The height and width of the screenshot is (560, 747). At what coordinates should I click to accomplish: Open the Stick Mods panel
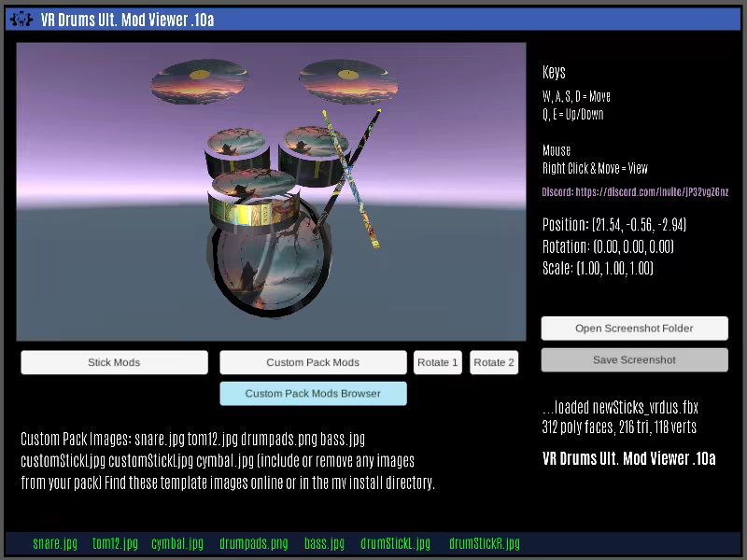click(114, 363)
